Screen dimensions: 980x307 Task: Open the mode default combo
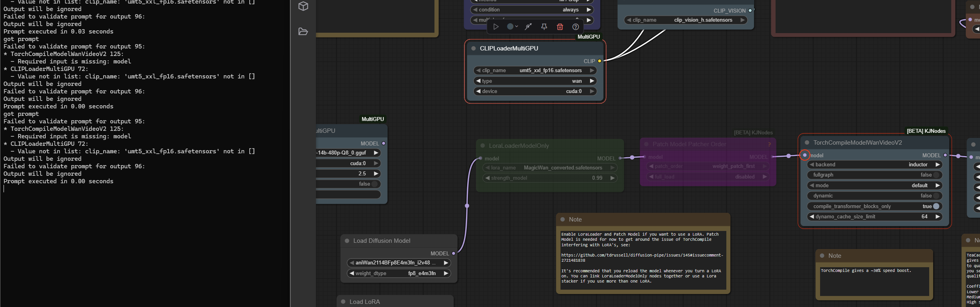pyautogui.click(x=874, y=185)
